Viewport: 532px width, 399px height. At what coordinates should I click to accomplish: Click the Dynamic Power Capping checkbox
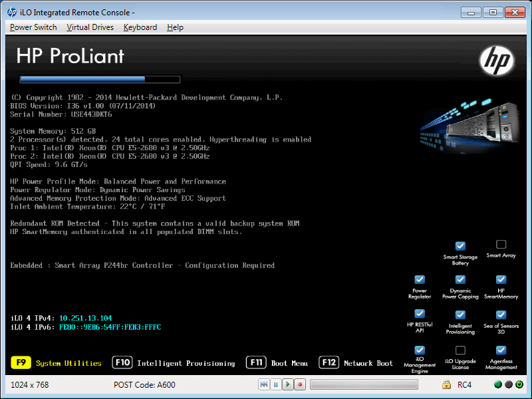coord(460,279)
